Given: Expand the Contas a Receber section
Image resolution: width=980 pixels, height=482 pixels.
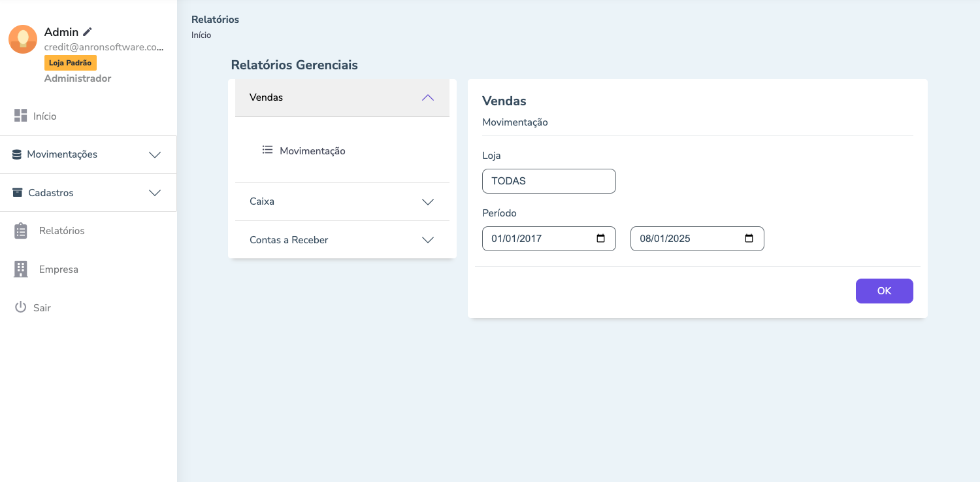Looking at the screenshot, I should pyautogui.click(x=428, y=240).
